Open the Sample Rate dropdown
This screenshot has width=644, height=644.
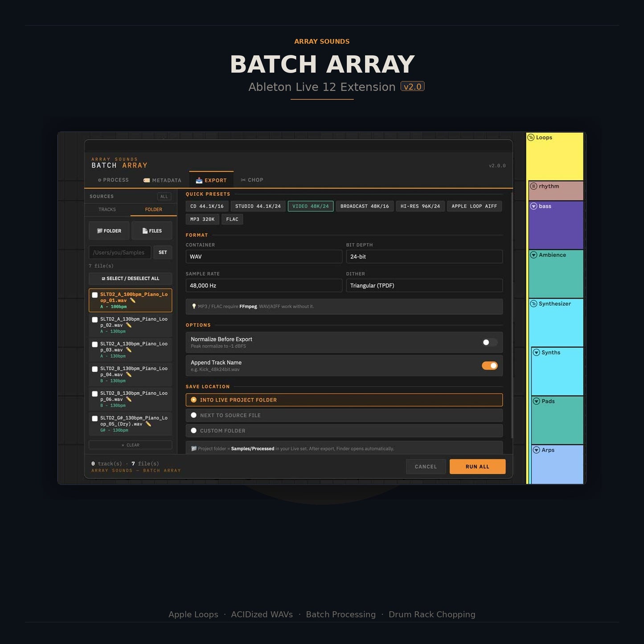coord(264,286)
